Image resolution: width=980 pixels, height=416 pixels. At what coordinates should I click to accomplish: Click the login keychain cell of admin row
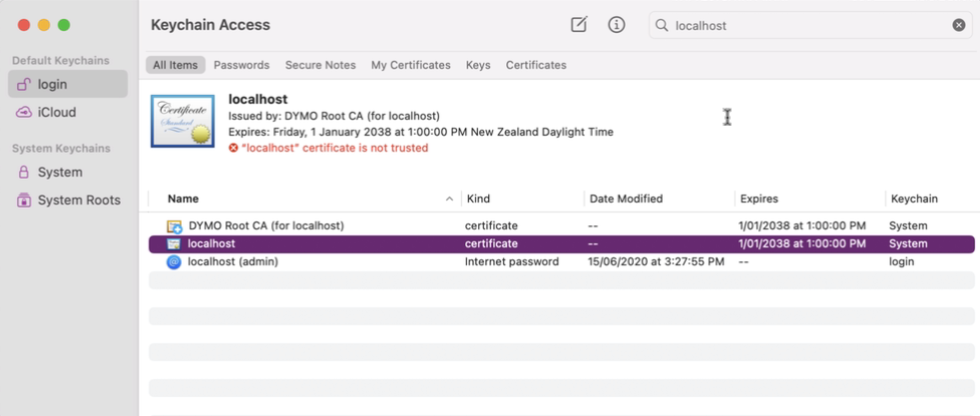(901, 261)
